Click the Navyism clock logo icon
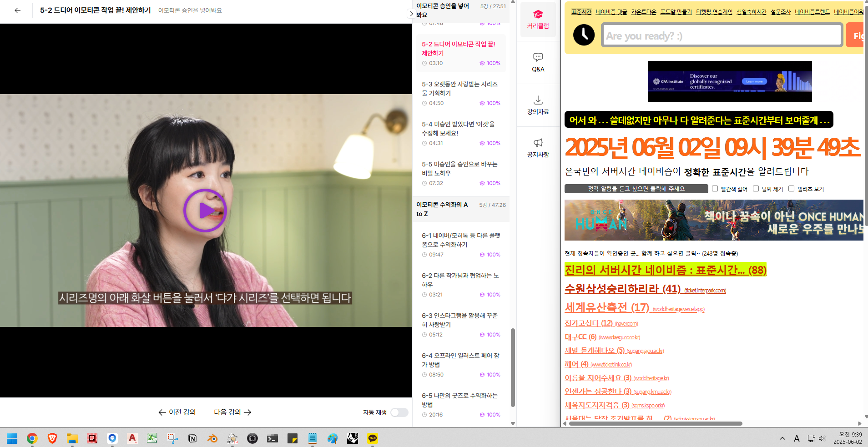The width and height of the screenshot is (868, 447). (x=584, y=35)
